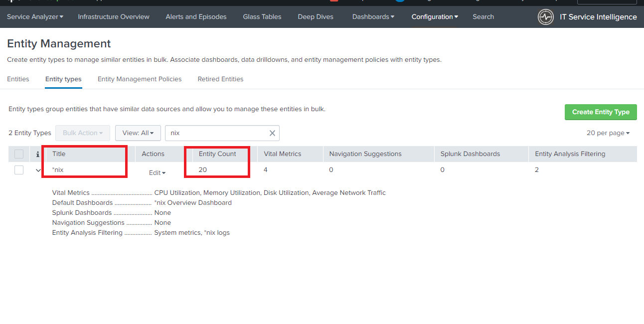
Task: Go to Infrastructure Overview
Action: click(114, 17)
